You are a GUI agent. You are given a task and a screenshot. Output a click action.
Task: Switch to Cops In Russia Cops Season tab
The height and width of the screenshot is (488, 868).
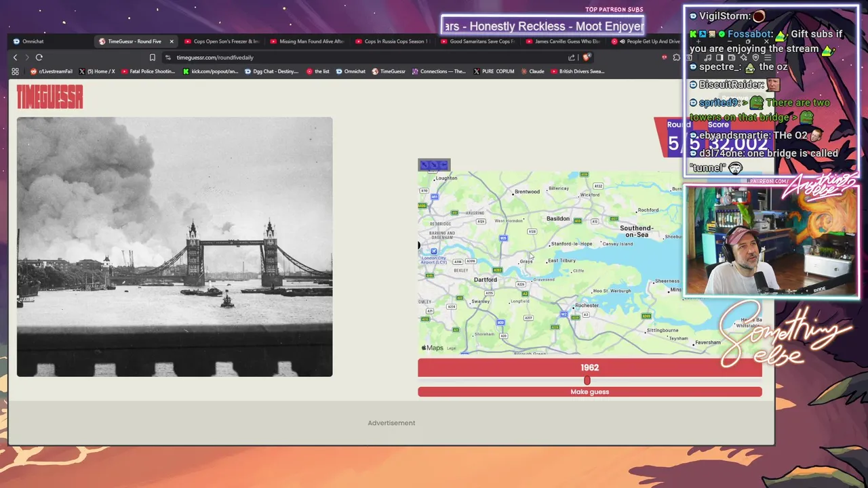click(393, 41)
